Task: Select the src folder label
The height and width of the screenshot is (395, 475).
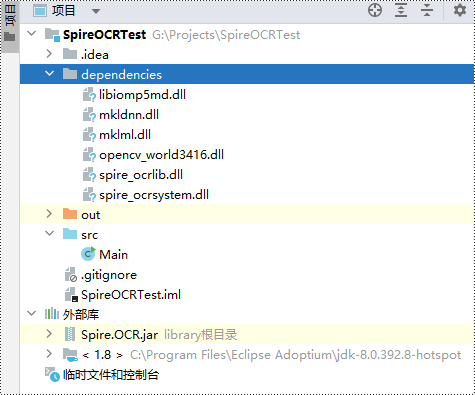Action: [x=89, y=235]
